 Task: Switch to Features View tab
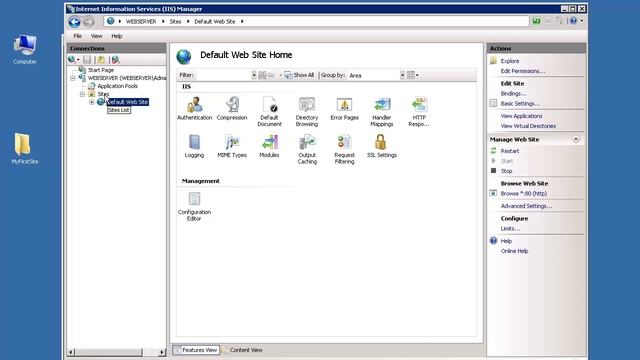tap(196, 350)
